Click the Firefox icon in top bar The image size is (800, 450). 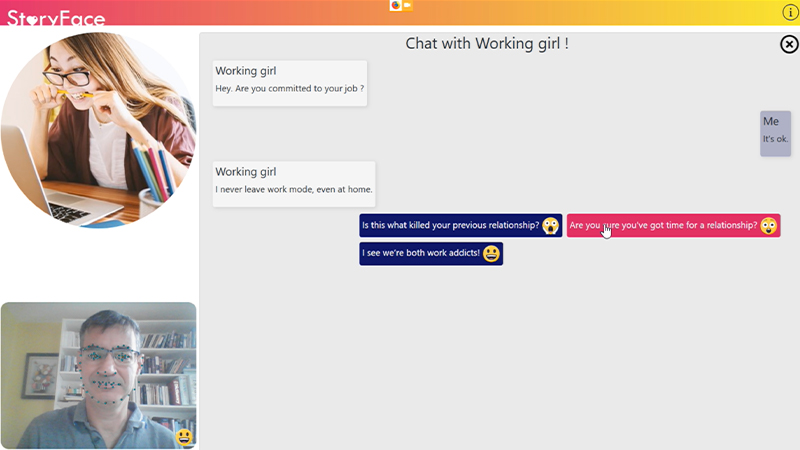coord(395,5)
